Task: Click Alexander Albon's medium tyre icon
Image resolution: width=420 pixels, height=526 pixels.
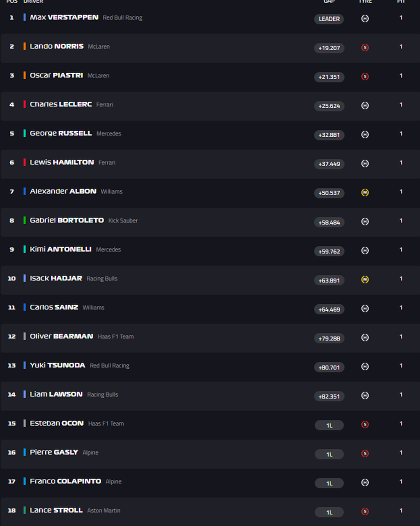Action: tap(365, 192)
